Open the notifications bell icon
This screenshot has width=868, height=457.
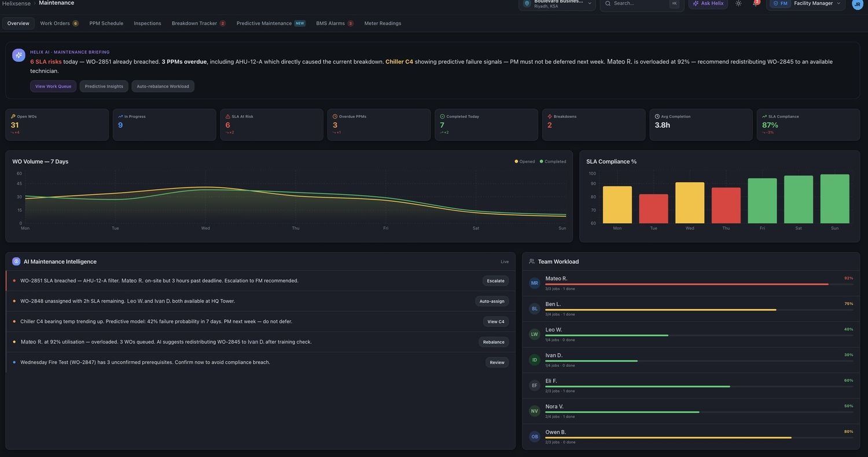(x=755, y=3)
